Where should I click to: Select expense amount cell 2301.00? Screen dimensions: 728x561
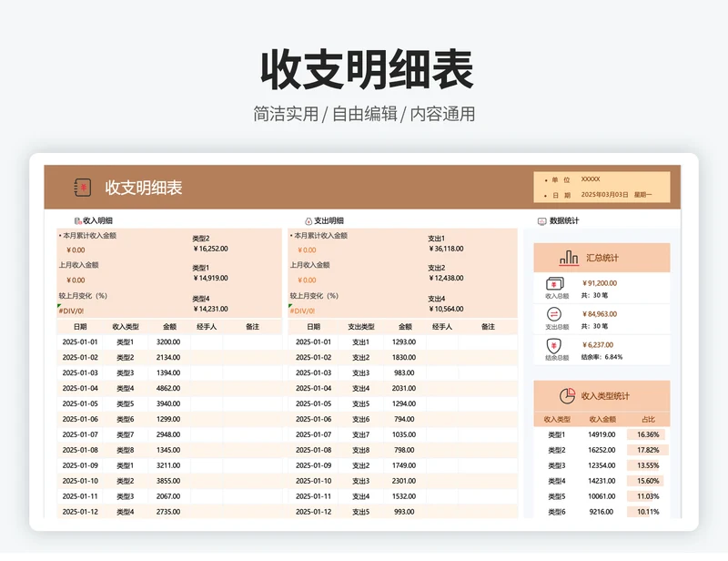click(x=404, y=481)
